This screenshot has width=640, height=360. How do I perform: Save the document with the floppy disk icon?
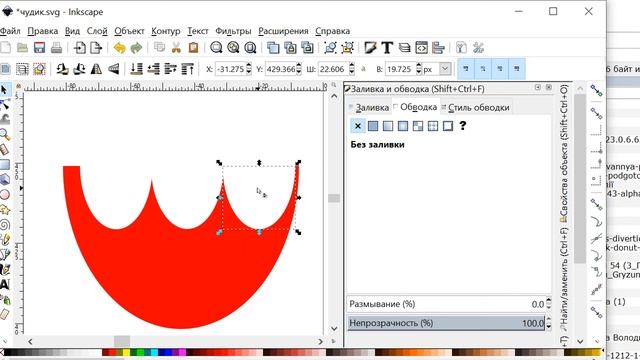coord(39,48)
